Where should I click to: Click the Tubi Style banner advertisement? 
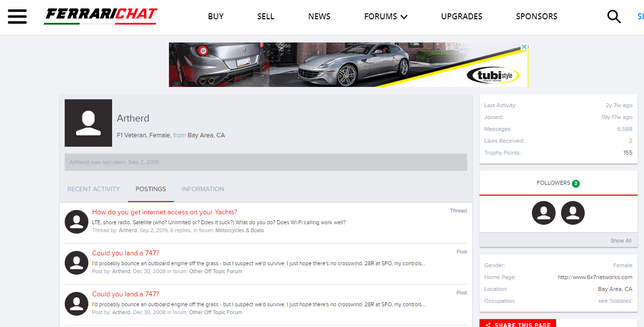point(349,65)
